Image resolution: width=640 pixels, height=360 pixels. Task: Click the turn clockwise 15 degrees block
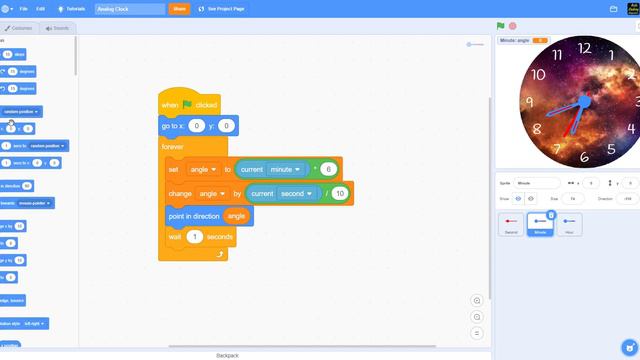tap(18, 71)
